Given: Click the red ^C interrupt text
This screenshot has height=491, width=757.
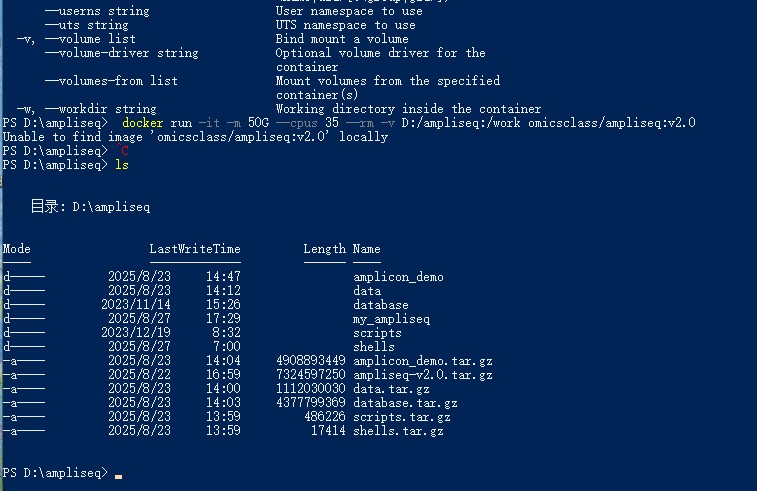Looking at the screenshot, I should (122, 151).
